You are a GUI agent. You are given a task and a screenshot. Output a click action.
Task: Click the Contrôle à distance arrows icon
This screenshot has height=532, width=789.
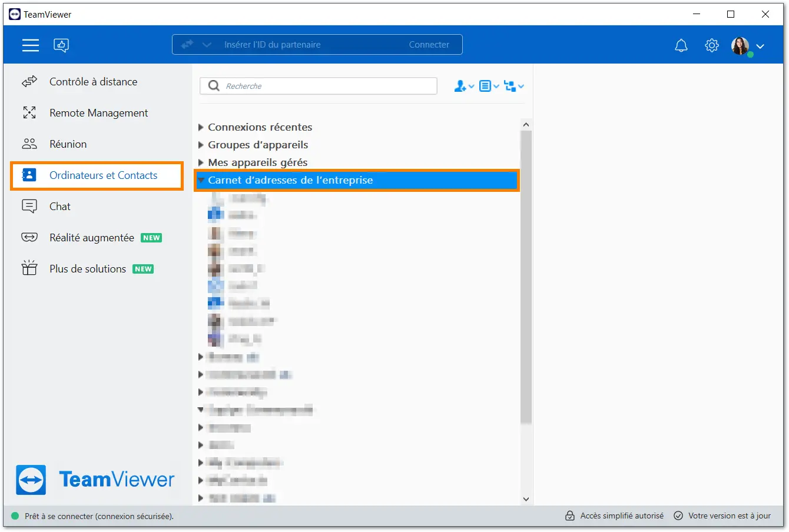[x=29, y=82]
